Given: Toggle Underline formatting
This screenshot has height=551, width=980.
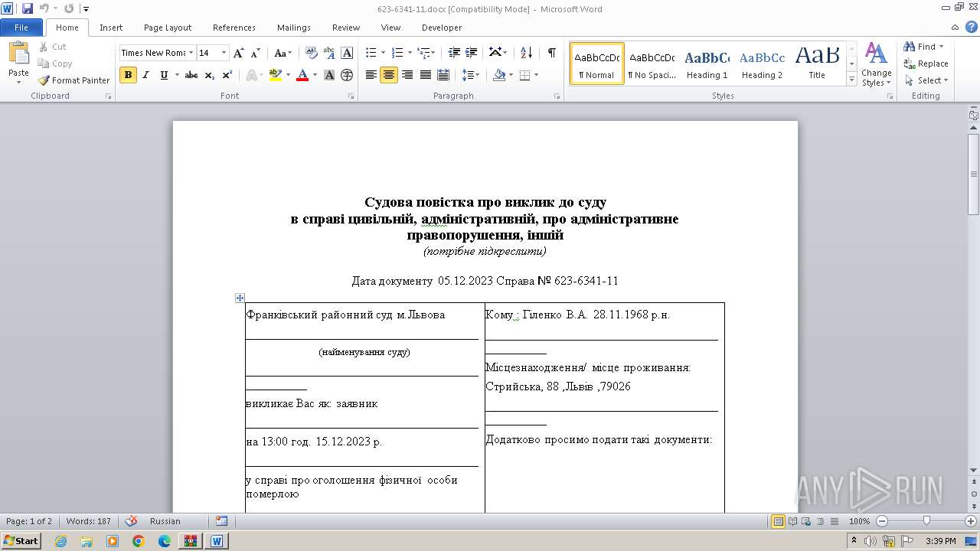Looking at the screenshot, I should click(164, 75).
